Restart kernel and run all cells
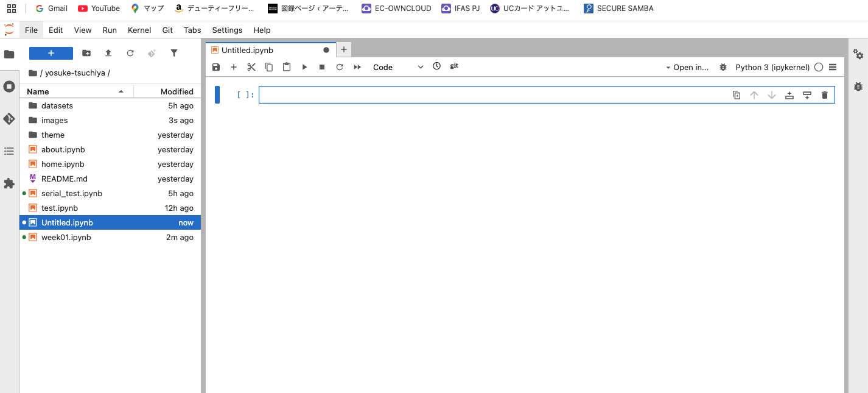The width and height of the screenshot is (868, 393). (x=357, y=67)
